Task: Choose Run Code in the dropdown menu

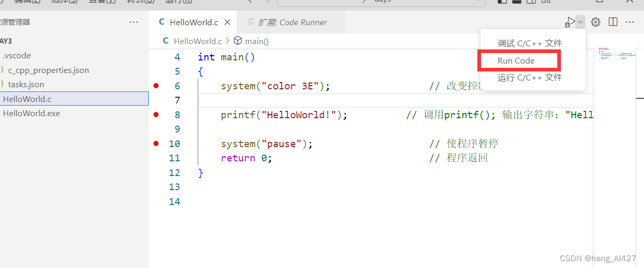Action: [516, 61]
